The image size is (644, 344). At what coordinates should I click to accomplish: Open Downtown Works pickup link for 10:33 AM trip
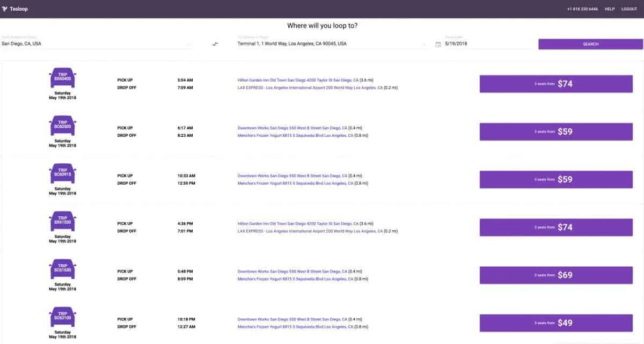coord(292,175)
